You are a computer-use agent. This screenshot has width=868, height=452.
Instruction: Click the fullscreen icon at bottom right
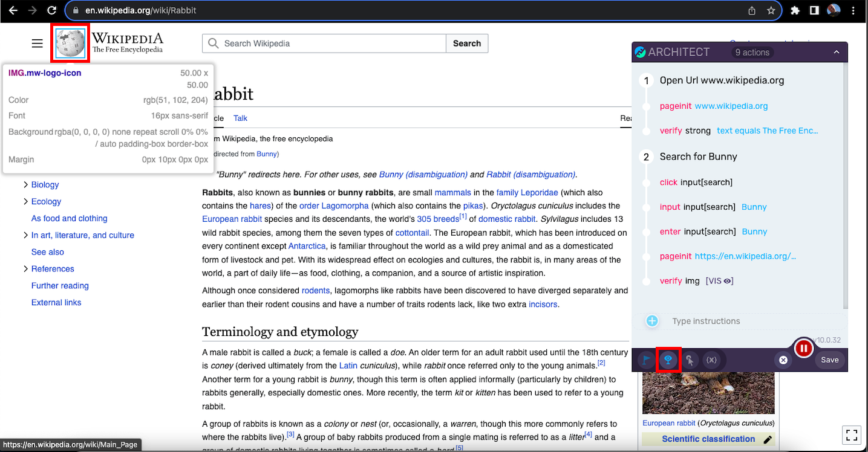coord(852,435)
